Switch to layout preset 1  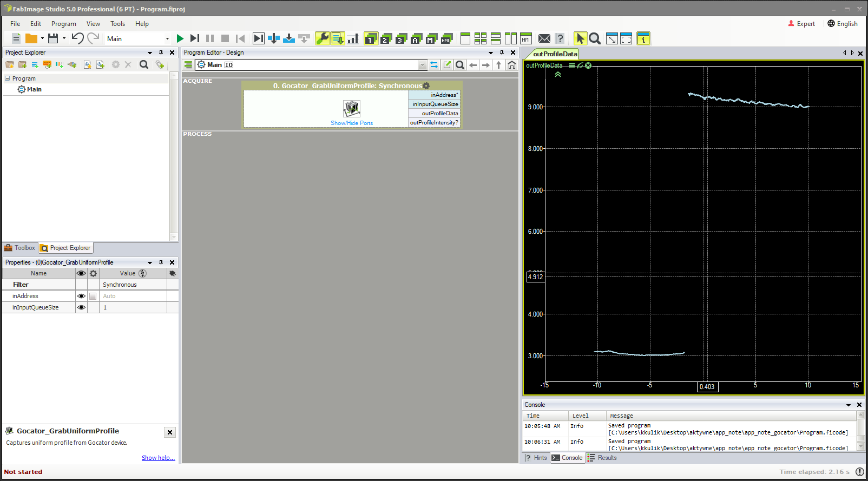[371, 38]
